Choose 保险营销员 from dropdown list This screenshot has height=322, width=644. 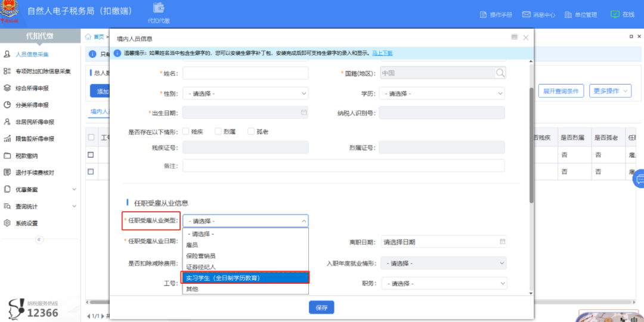[x=246, y=256]
